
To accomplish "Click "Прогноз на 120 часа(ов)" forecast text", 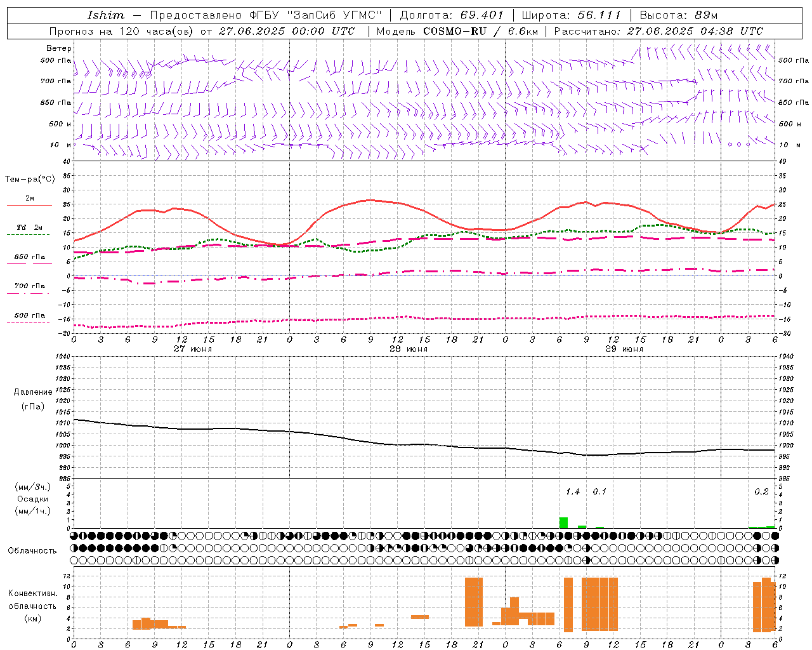I will pyautogui.click(x=122, y=31).
